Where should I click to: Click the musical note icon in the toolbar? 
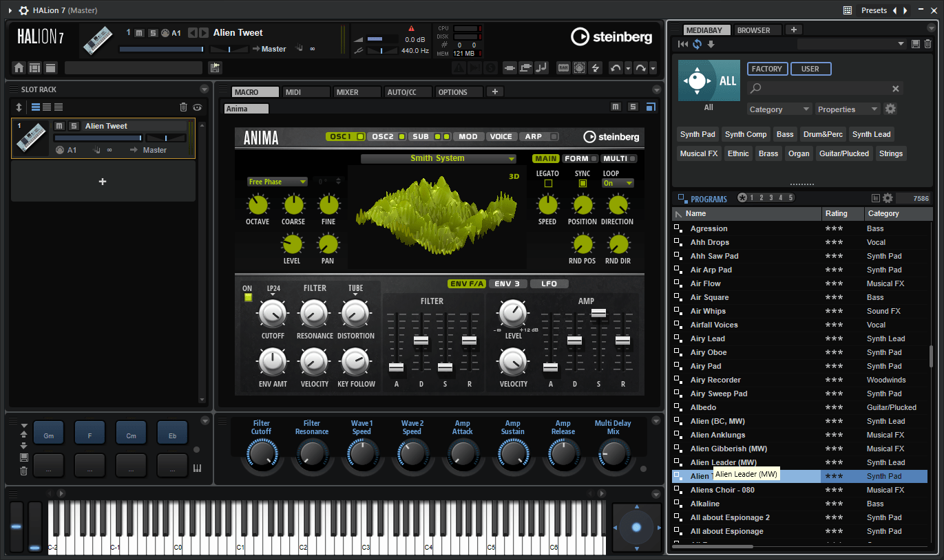coord(541,67)
